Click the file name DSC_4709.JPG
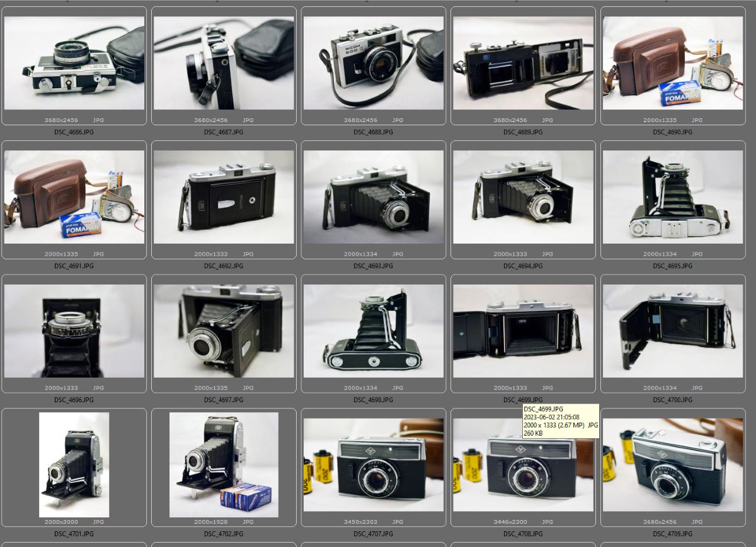 673,534
